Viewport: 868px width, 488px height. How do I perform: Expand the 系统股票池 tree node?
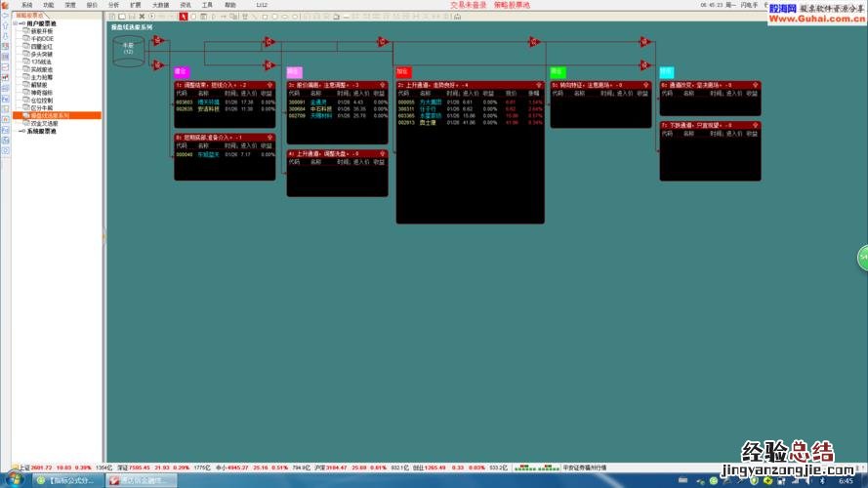click(x=18, y=131)
